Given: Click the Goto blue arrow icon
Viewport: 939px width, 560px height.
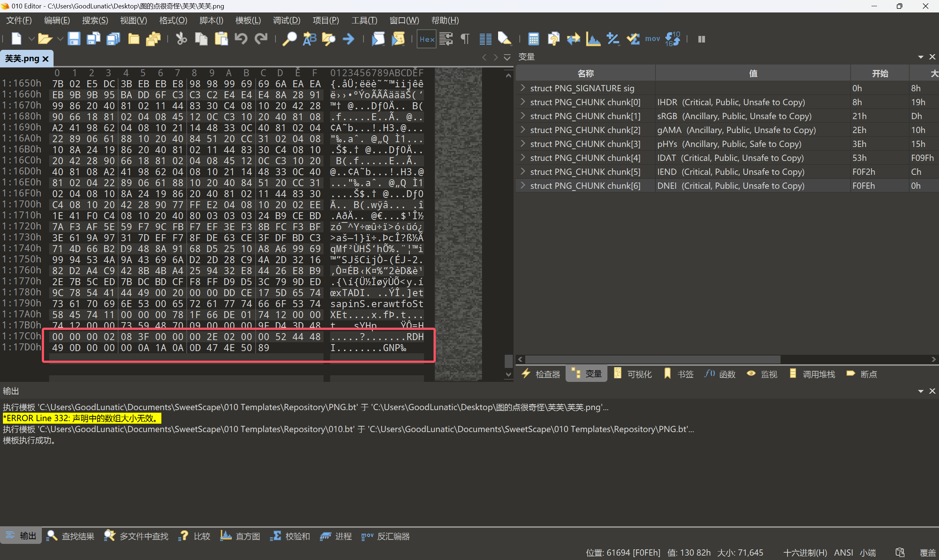Looking at the screenshot, I should click(x=348, y=39).
